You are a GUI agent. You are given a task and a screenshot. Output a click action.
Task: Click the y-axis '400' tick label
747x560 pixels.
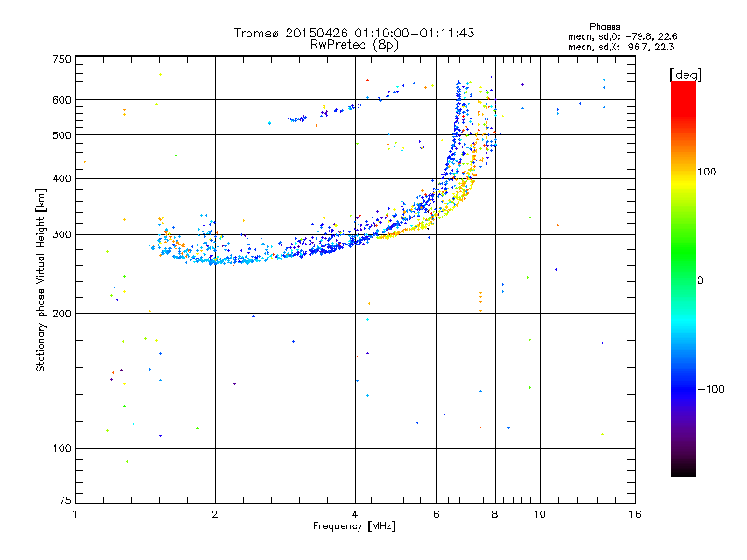click(x=62, y=178)
